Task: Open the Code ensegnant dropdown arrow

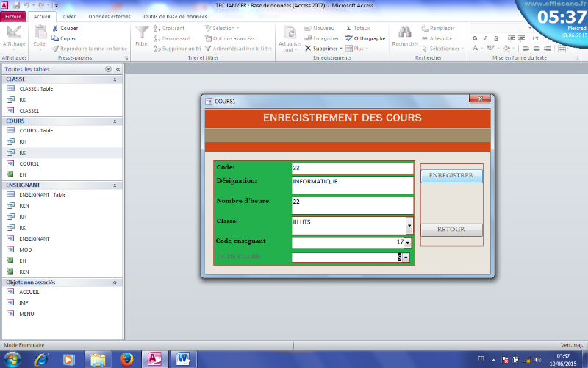Action: [x=407, y=242]
